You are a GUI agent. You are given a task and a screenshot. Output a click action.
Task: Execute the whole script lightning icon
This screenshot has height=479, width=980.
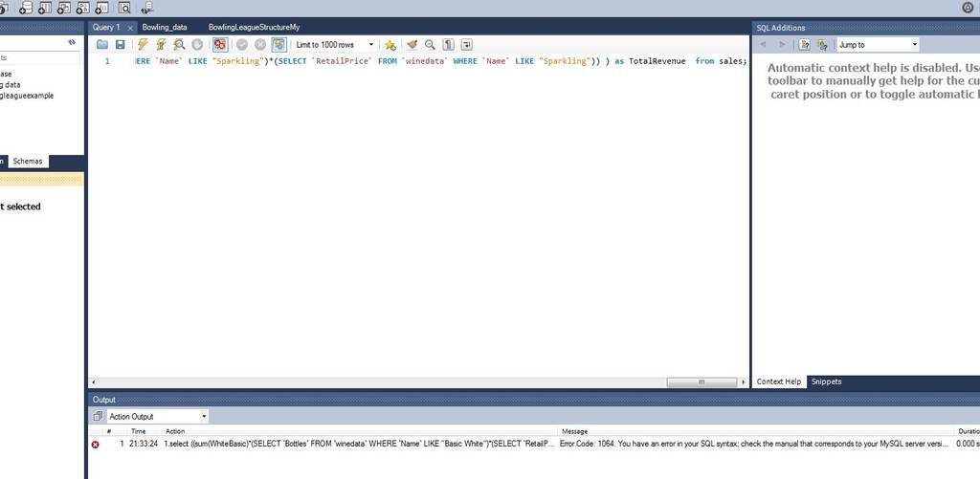click(143, 45)
